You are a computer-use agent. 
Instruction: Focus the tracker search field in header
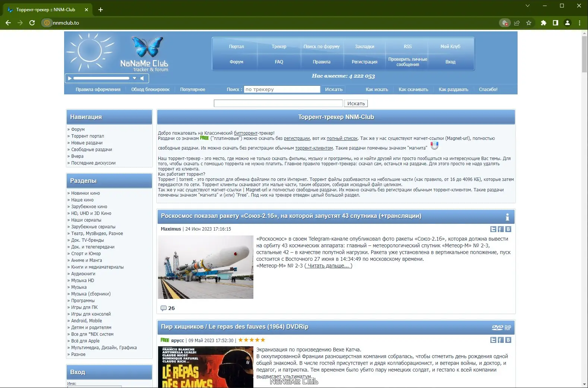[282, 90]
